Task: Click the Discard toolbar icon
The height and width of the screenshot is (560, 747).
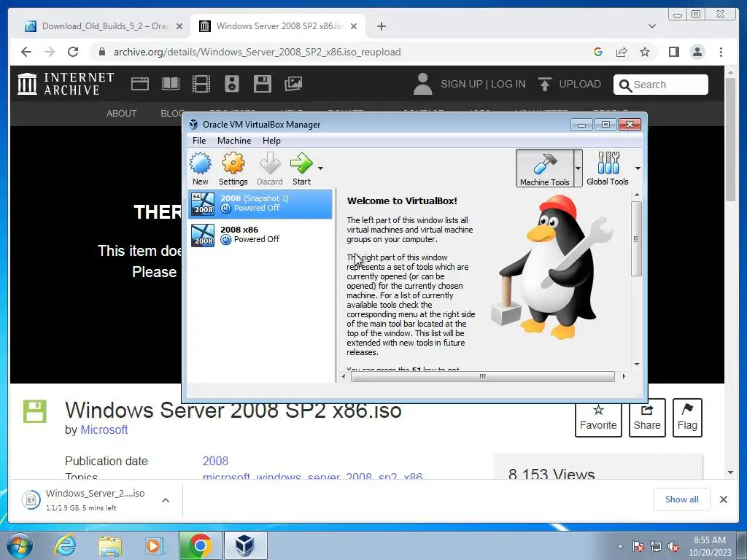Action: click(x=270, y=168)
